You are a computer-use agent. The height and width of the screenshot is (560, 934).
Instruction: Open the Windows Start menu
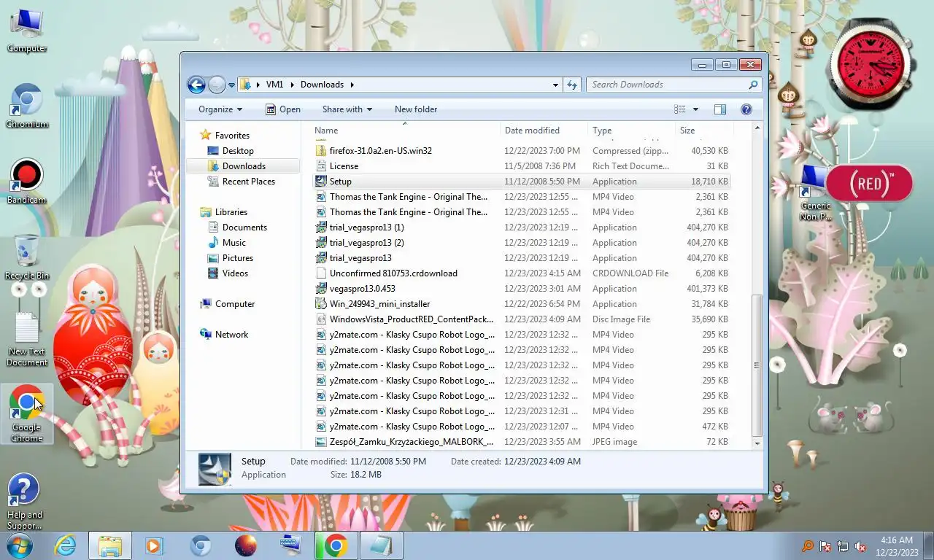click(x=20, y=546)
